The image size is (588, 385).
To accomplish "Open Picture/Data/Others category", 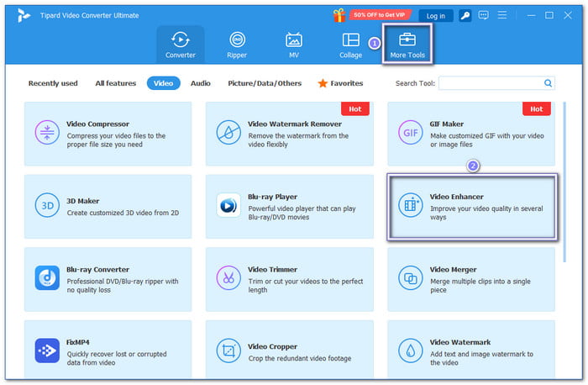I will [x=265, y=83].
